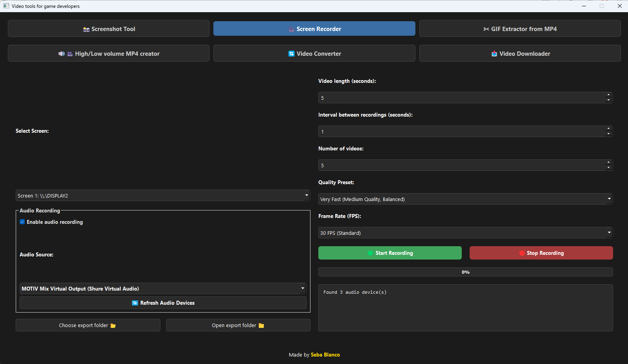Click the 'Quality Preset:' label
Viewport: 628px width, 364px height.
(336, 182)
